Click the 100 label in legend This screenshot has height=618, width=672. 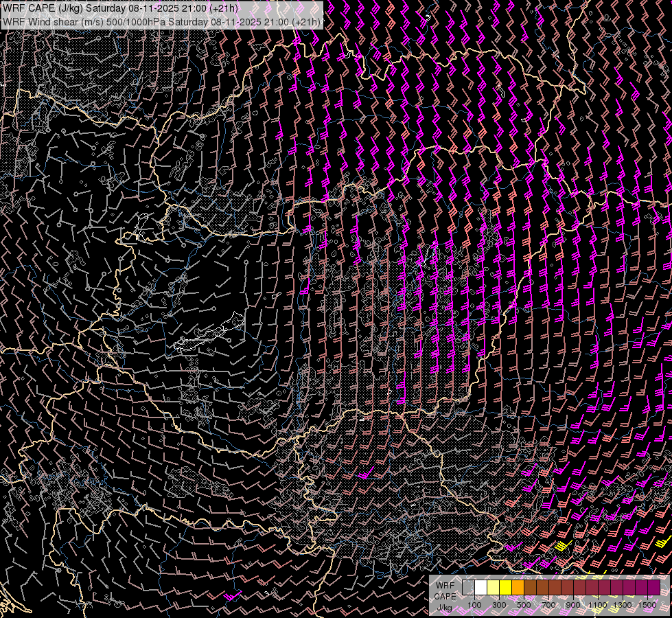click(474, 605)
